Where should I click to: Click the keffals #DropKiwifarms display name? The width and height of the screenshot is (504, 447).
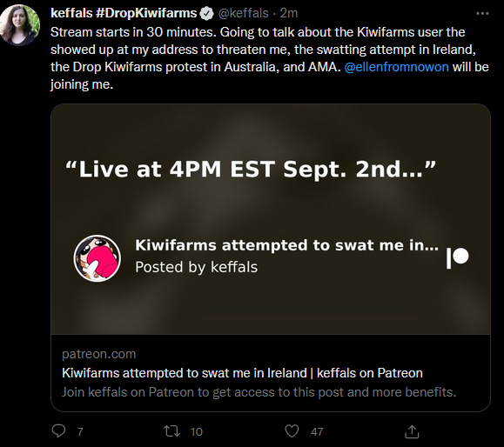[124, 14]
